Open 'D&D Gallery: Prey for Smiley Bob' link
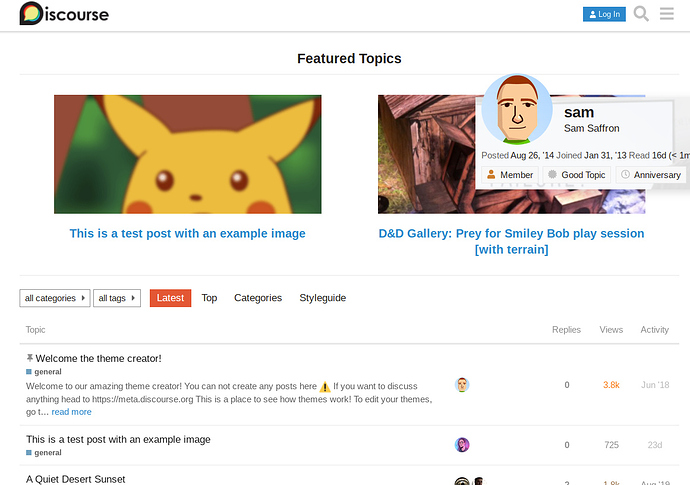690x485 pixels. [511, 241]
